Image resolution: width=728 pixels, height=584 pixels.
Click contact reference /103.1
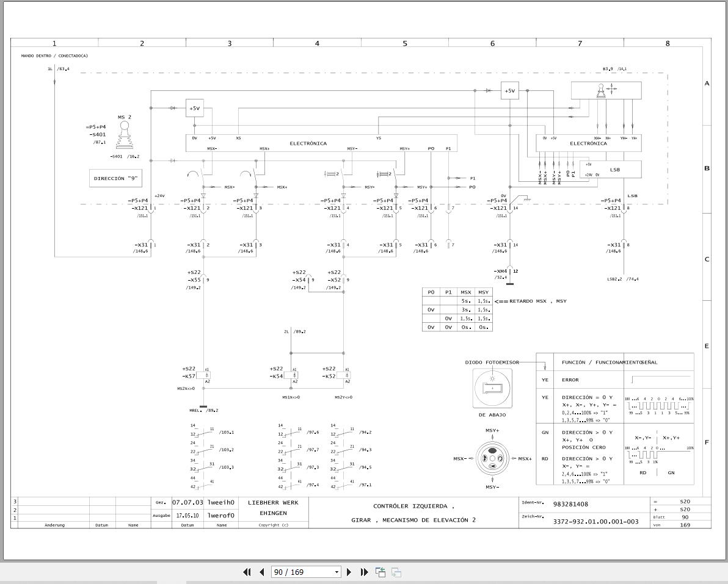pyautogui.click(x=227, y=432)
